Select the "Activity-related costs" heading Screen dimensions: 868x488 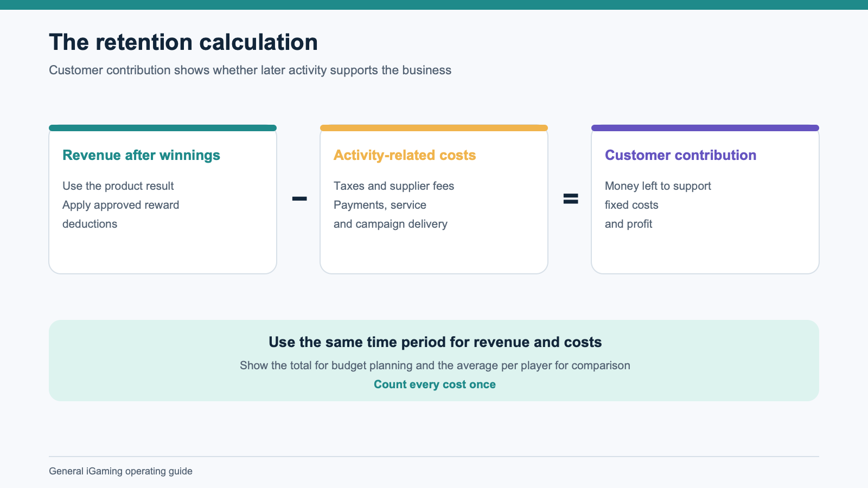click(405, 155)
